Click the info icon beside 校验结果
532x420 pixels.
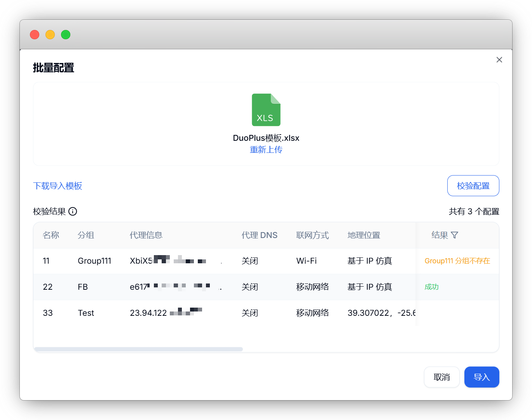[x=73, y=211]
